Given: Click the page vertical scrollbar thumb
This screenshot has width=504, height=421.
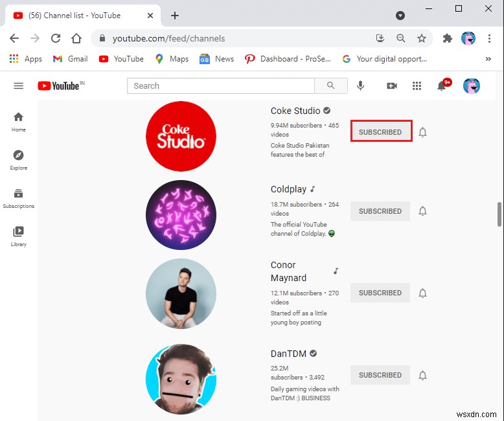Looking at the screenshot, I should click(499, 214).
